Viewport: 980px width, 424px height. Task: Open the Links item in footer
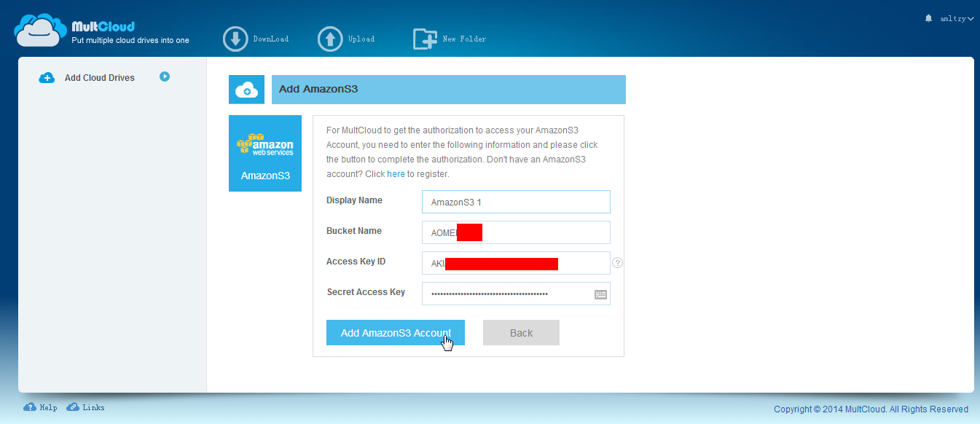coord(86,407)
